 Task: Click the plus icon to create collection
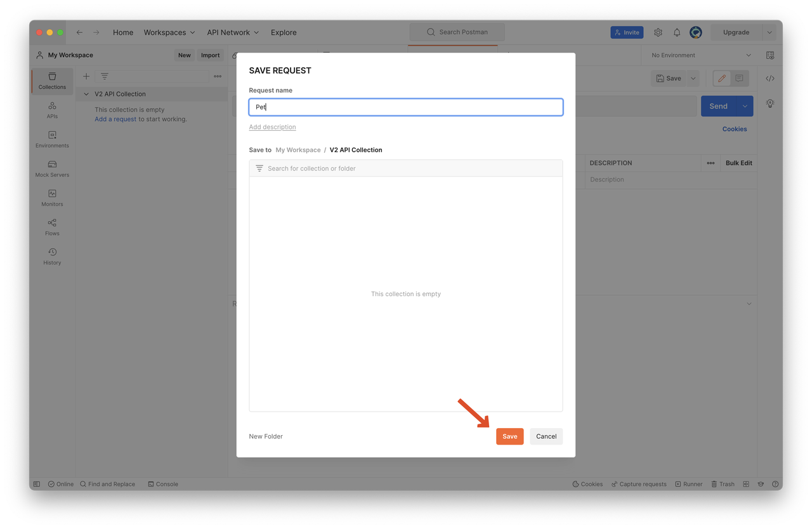86,76
